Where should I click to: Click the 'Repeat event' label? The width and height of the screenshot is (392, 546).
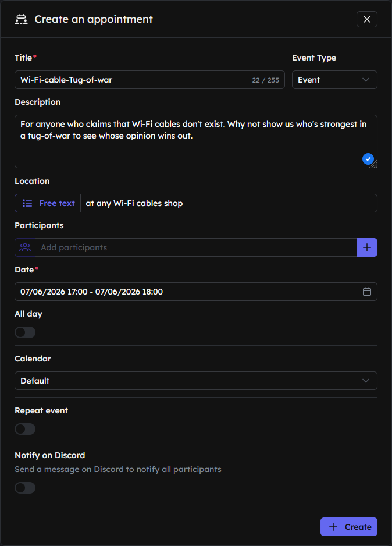(x=41, y=410)
